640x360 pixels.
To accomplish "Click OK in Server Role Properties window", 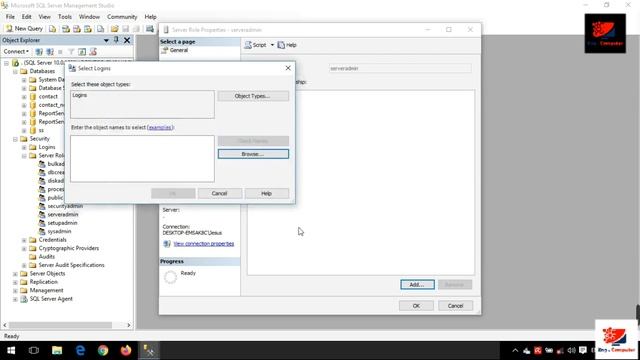I will [x=416, y=306].
